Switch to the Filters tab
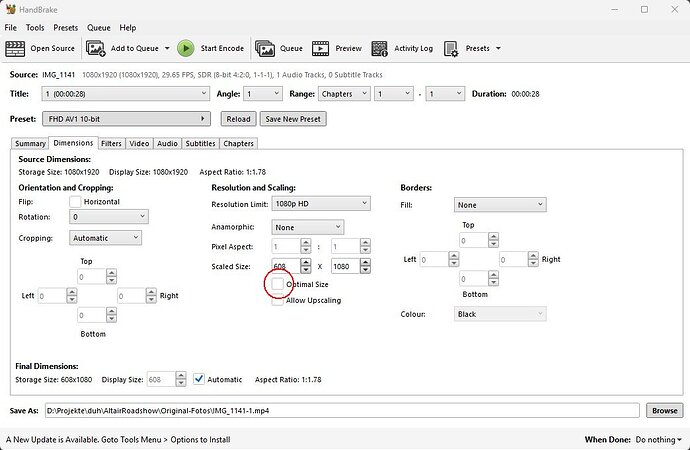Viewport: 690px width, 450px height. (x=111, y=143)
